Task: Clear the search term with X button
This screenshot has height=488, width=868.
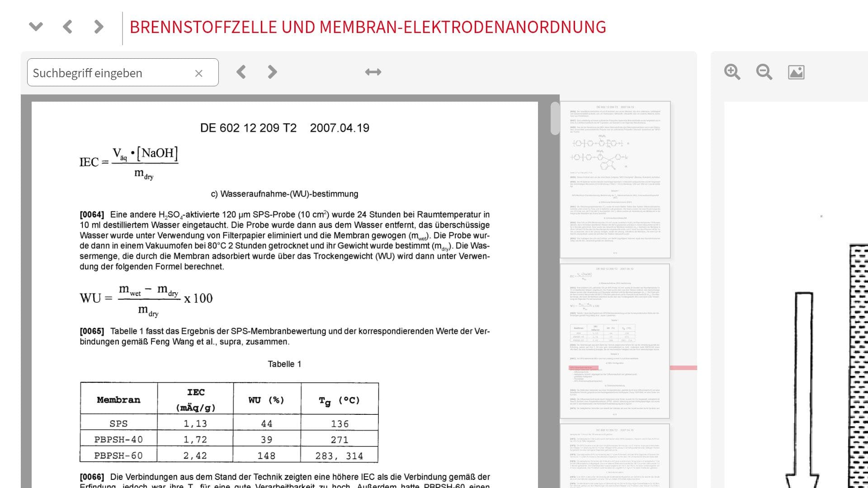Action: point(200,73)
